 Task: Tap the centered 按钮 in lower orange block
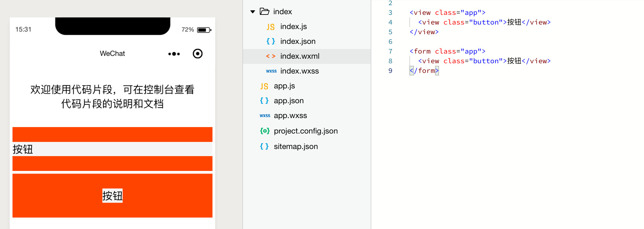point(112,196)
